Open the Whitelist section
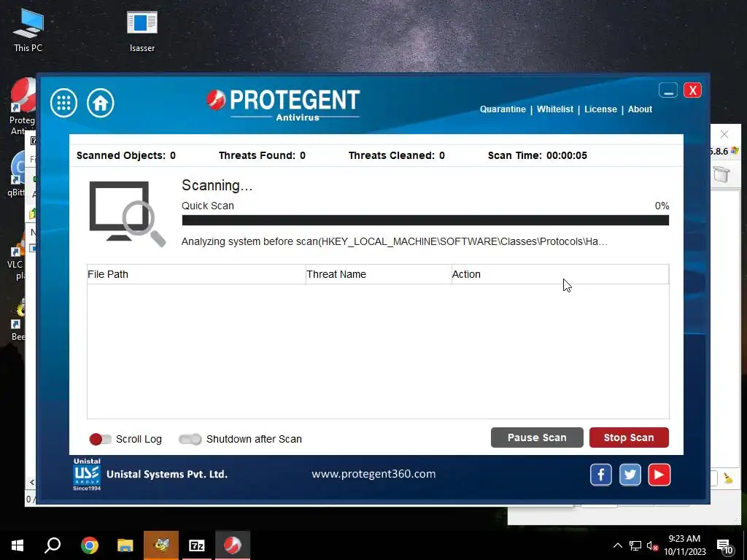This screenshot has height=560, width=747. coord(555,109)
